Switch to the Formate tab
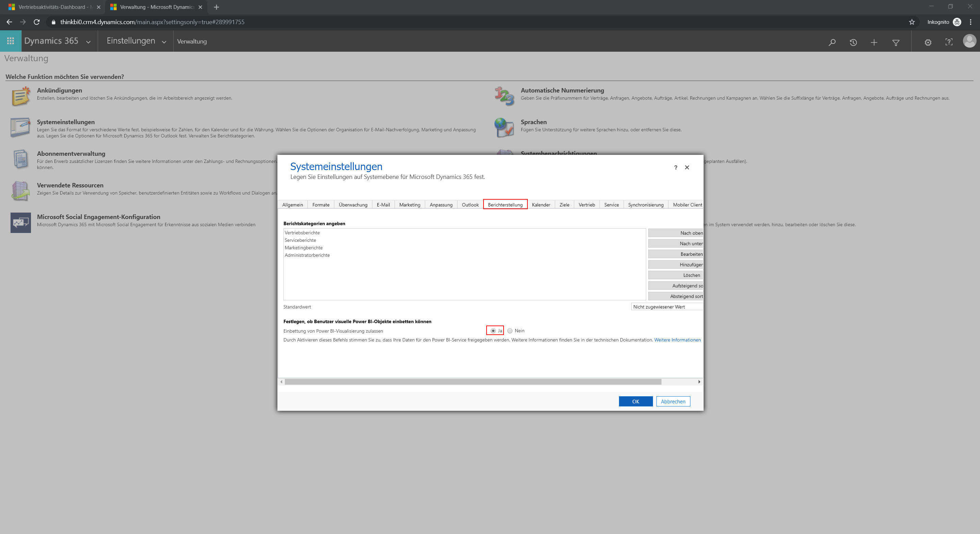Screen dimensions: 980x534 click(321, 205)
